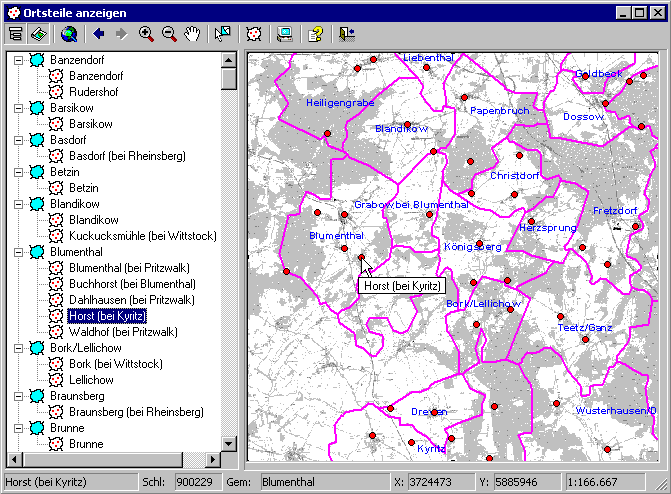The height and width of the screenshot is (494, 671).
Task: Collapse the Banzendorf tree node
Action: point(18,60)
